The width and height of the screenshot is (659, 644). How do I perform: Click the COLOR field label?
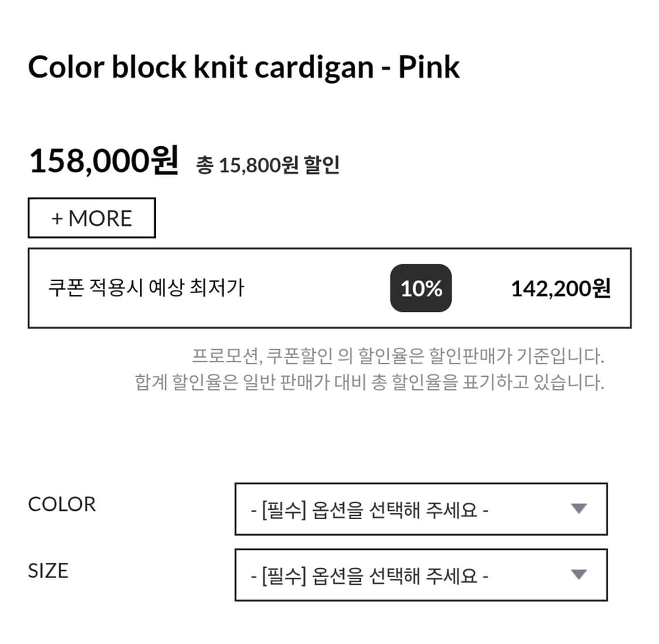coord(62,504)
